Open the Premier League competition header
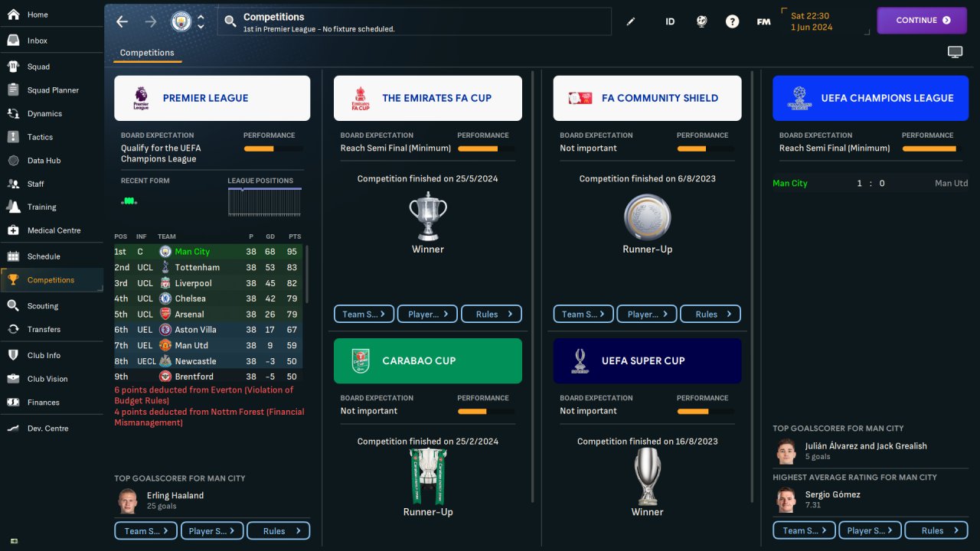 (x=212, y=98)
